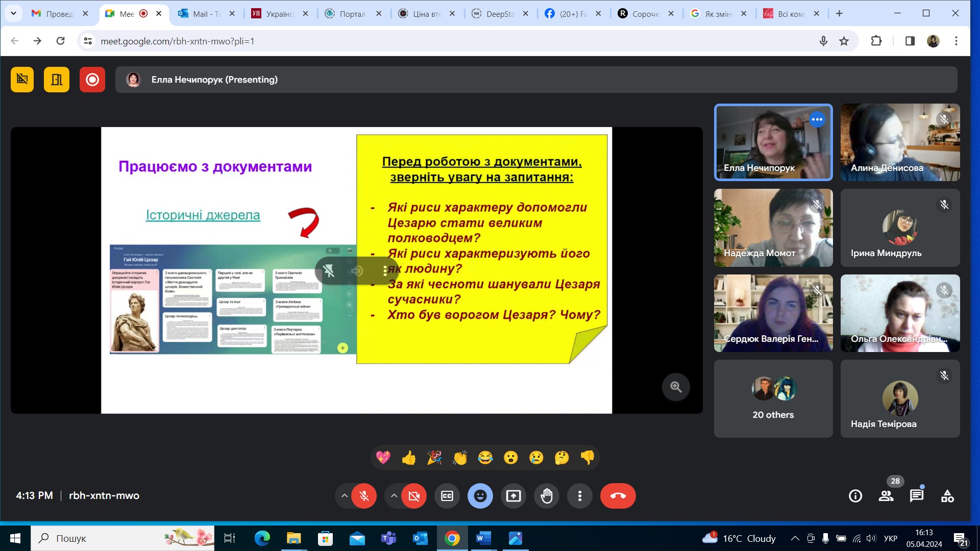The image size is (980, 551).
Task: Toggle the reactions emoji bar
Action: pyautogui.click(x=480, y=496)
